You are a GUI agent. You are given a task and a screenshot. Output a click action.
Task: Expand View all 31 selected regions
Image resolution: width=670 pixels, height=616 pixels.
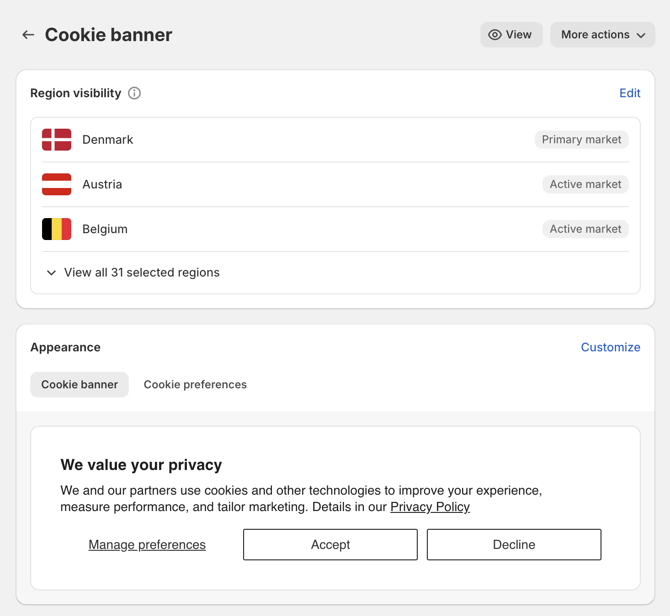click(x=133, y=273)
